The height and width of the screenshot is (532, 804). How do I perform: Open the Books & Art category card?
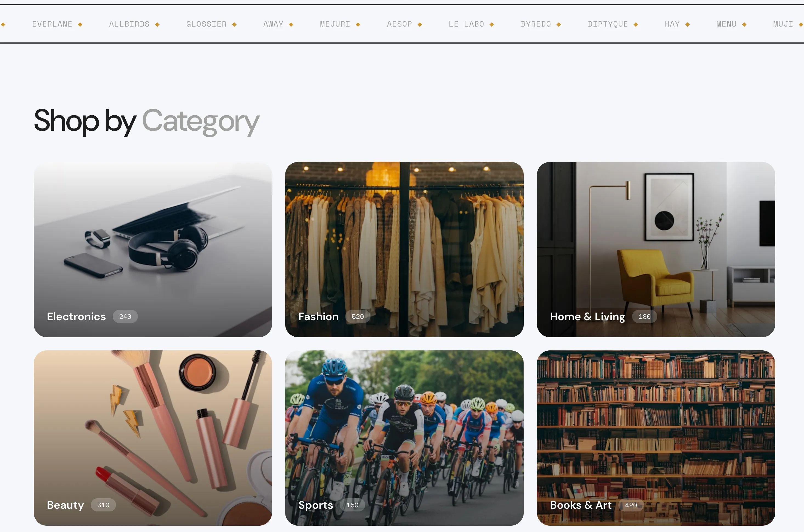[656, 438]
